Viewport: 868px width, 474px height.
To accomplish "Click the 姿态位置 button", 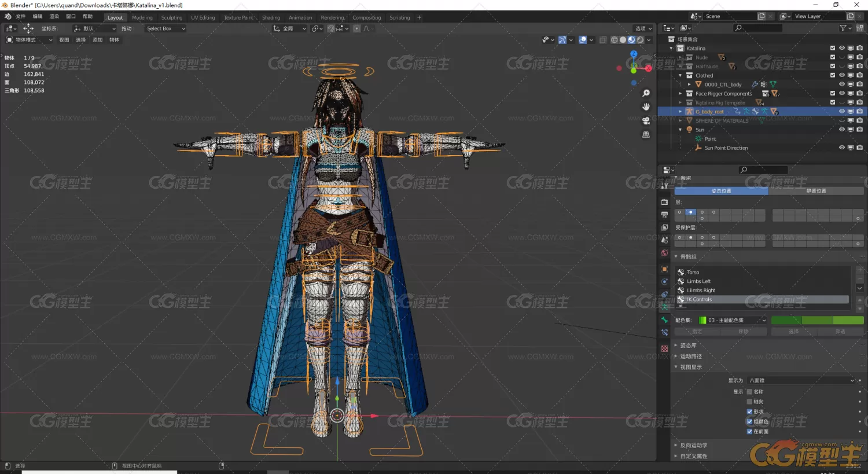I will (722, 190).
